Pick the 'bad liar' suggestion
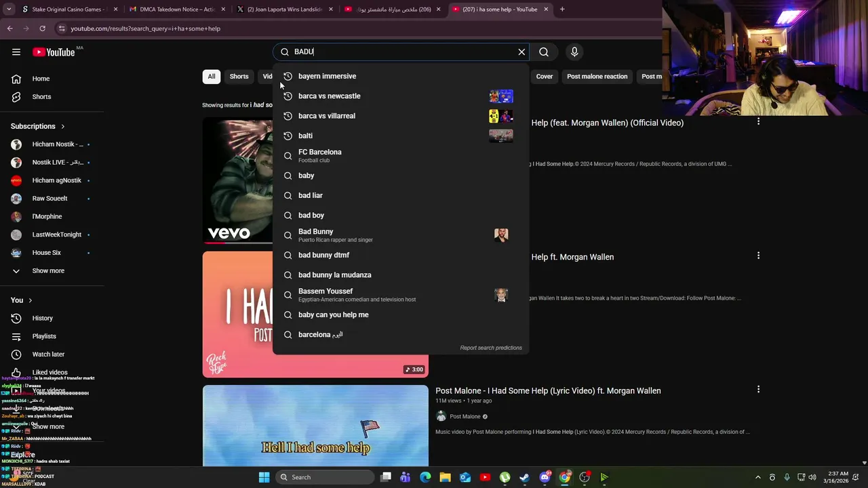This screenshot has width=868, height=488. 400,195
